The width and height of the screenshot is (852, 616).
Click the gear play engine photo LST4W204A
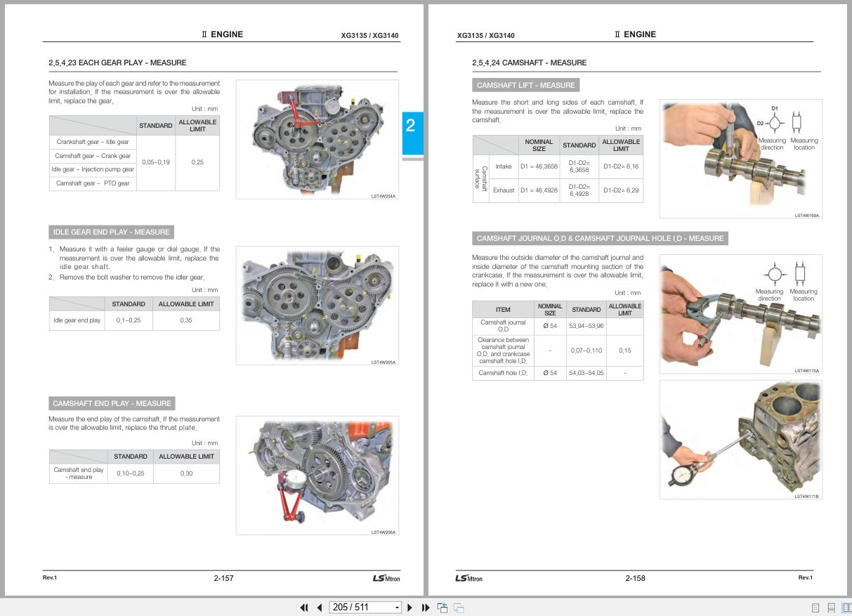pyautogui.click(x=317, y=139)
